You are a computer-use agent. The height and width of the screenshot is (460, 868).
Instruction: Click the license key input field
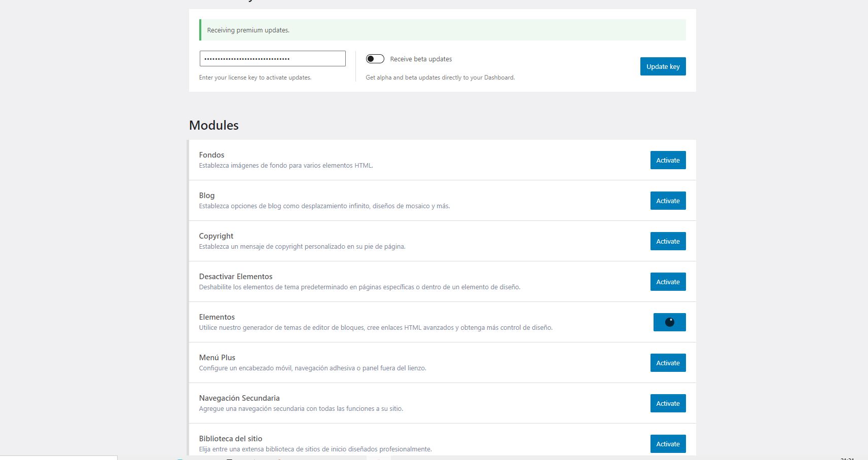(273, 58)
